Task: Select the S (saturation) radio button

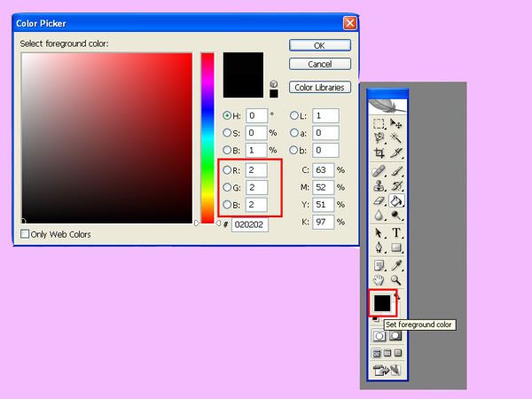Action: pos(227,132)
